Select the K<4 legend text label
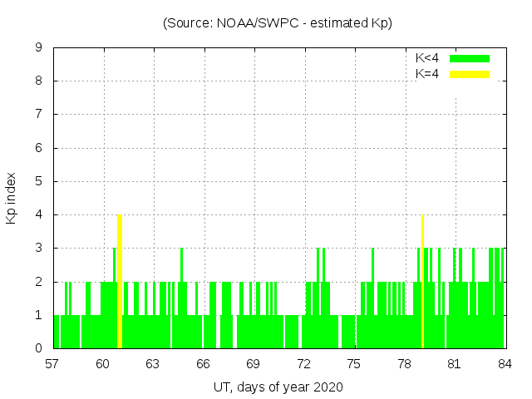 pyautogui.click(x=427, y=58)
